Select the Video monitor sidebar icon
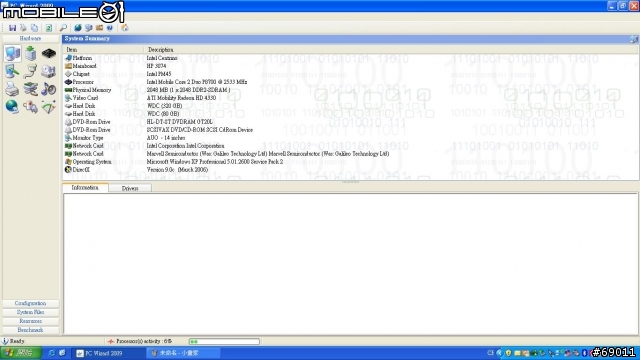The image size is (640, 360). coord(12,71)
